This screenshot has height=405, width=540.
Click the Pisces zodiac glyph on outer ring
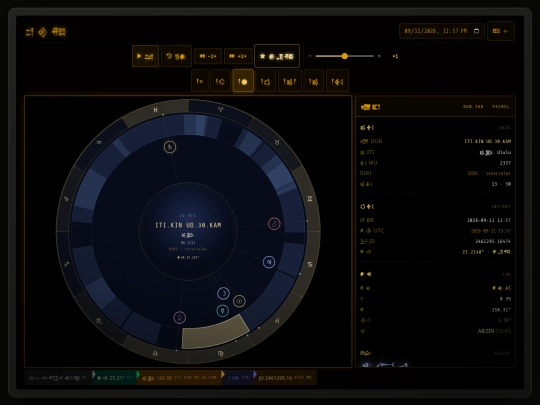coord(156,110)
